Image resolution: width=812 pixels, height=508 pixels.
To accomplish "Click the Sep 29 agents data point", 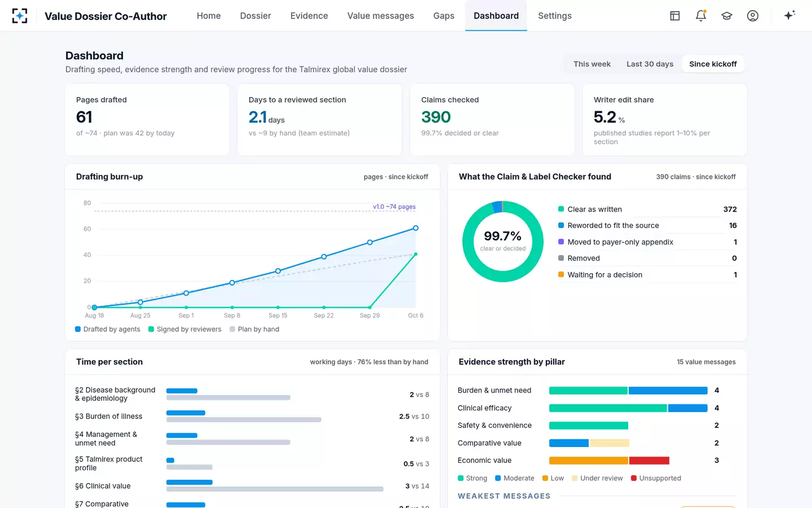I will (x=370, y=242).
